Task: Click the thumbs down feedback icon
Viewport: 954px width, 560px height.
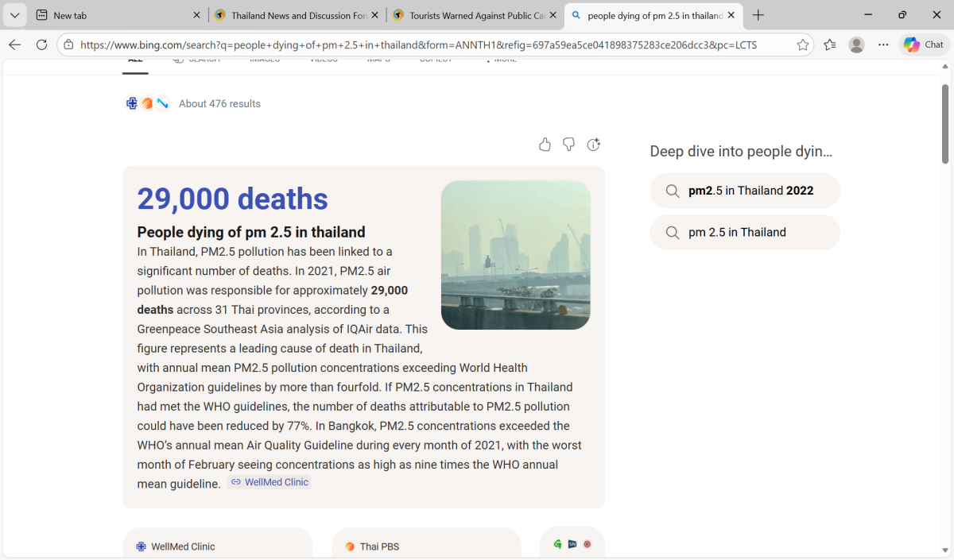Action: point(568,144)
